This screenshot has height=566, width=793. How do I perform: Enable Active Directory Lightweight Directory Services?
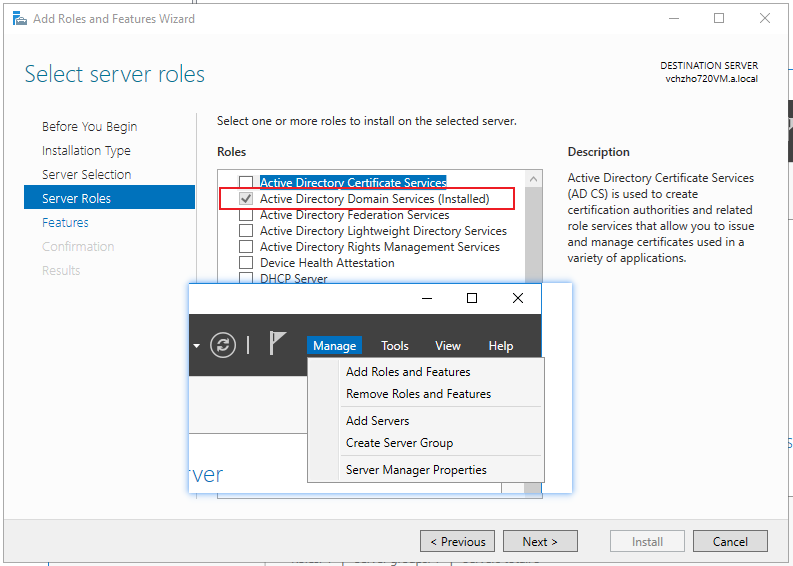point(246,231)
